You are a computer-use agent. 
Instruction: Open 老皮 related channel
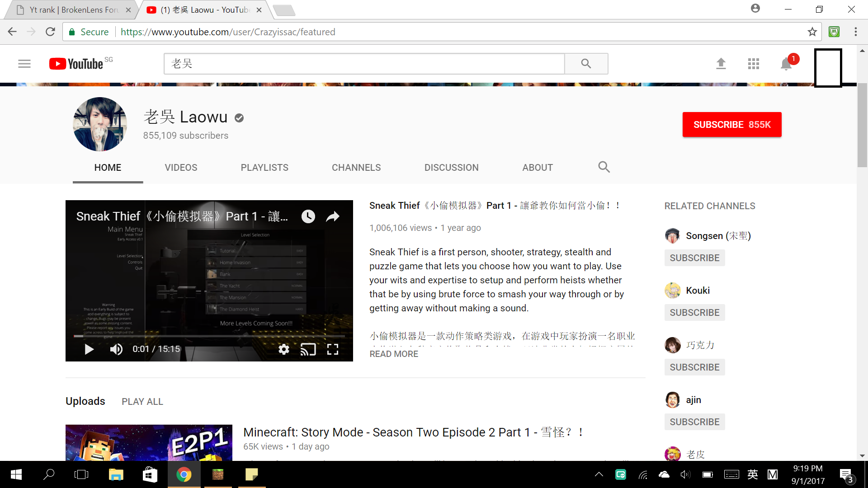pos(695,454)
